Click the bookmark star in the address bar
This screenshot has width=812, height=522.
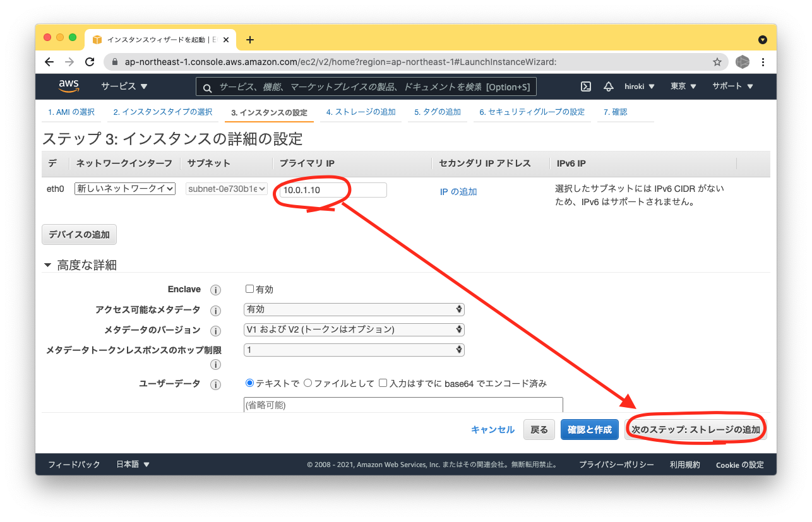coord(717,62)
